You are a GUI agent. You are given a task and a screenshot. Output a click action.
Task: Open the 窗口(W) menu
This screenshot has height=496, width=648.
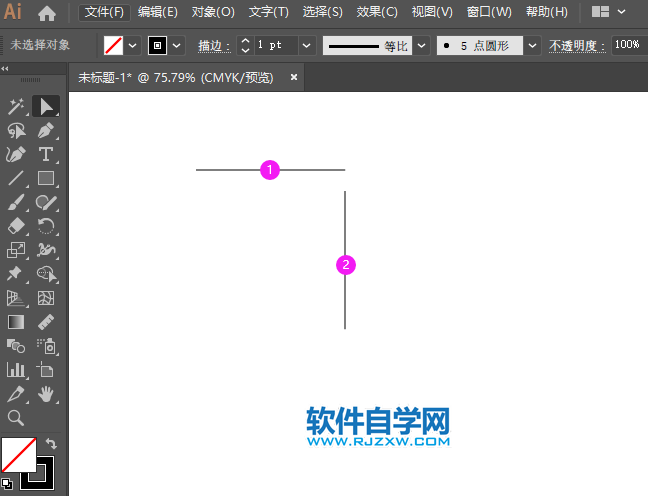tap(489, 12)
